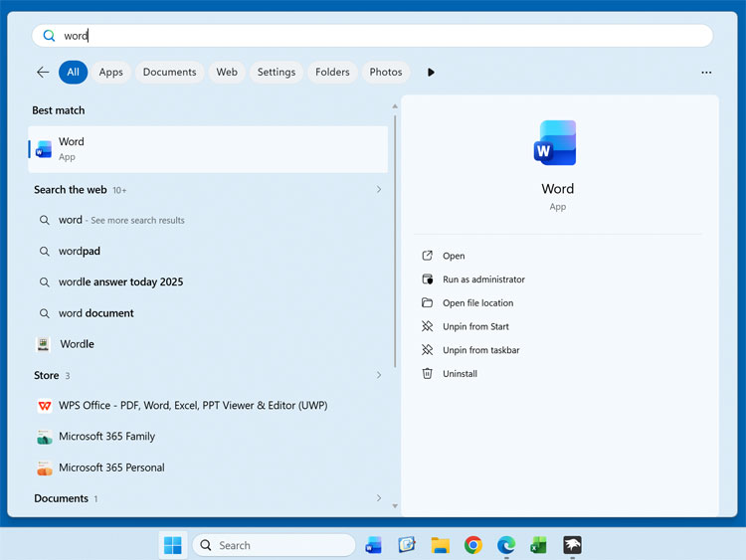This screenshot has height=560, width=746.
Task: Click the Uninstall trash can icon
Action: [428, 373]
